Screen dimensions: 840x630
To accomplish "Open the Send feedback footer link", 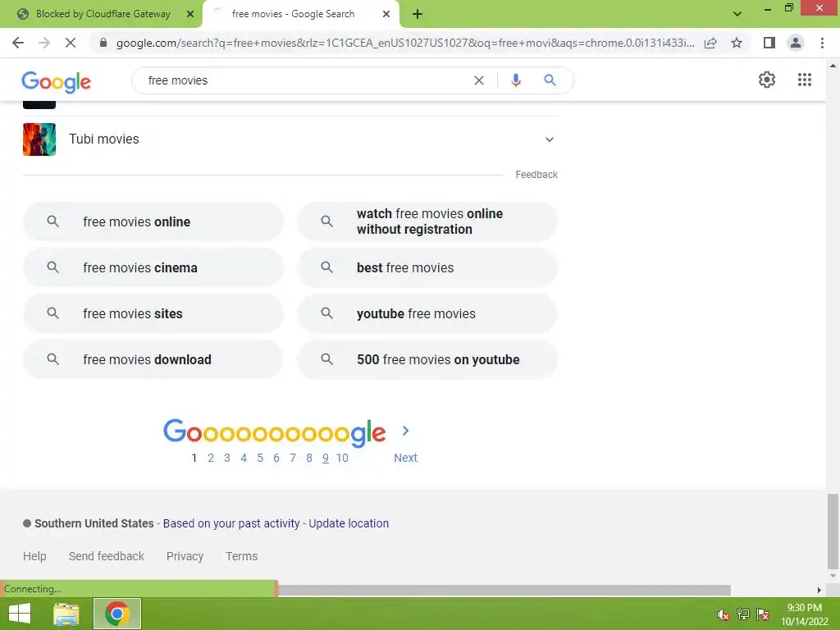I will [107, 556].
